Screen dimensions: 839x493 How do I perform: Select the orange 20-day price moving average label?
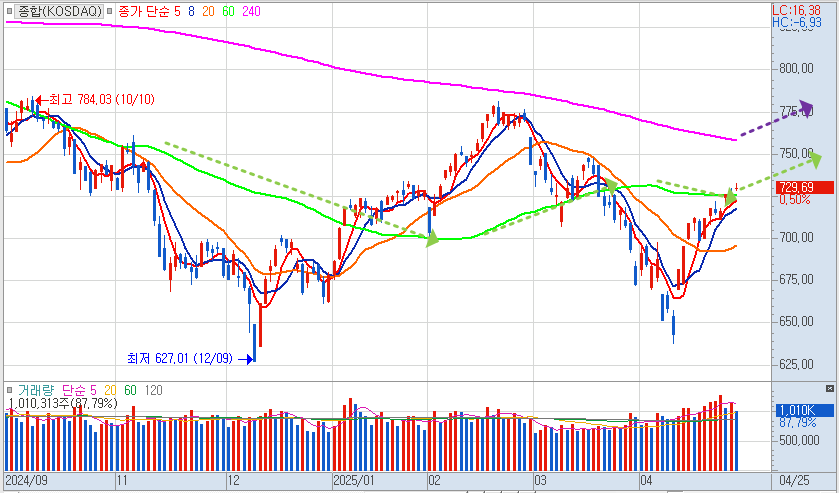point(208,11)
